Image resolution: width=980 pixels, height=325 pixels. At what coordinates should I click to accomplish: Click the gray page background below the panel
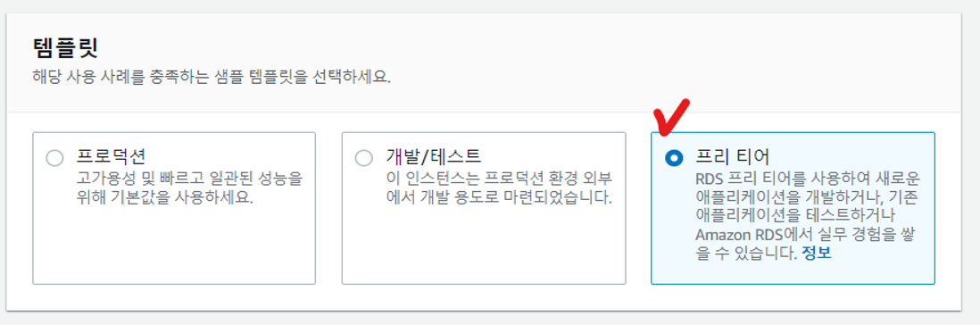click(490, 318)
